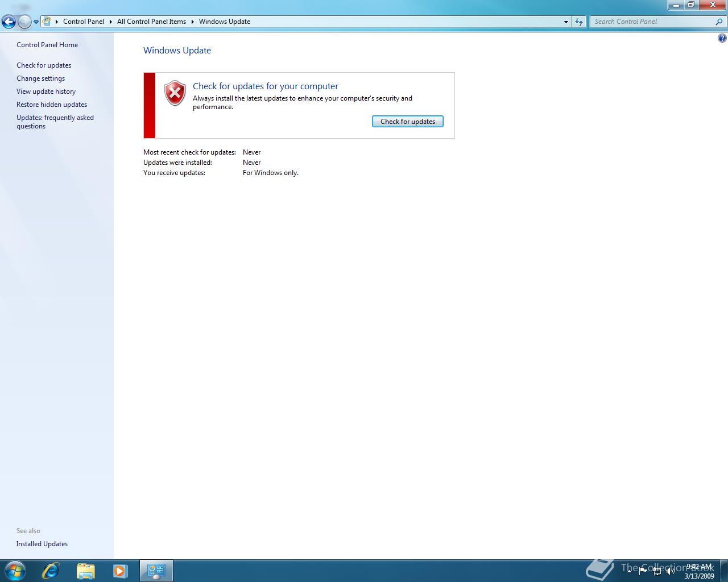Viewport: 728px width, 582px height.
Task: Click the Windows Update breadcrumb
Action: 225,22
